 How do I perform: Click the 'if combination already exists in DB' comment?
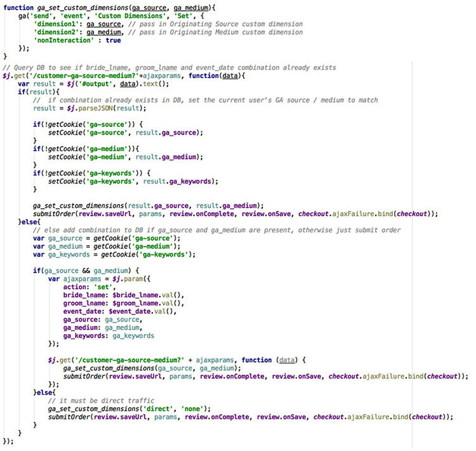(206, 100)
